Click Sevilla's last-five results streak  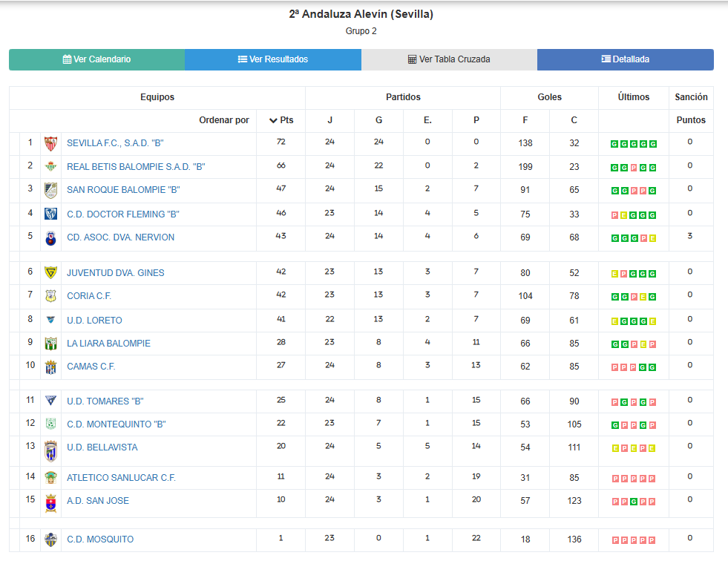(633, 144)
